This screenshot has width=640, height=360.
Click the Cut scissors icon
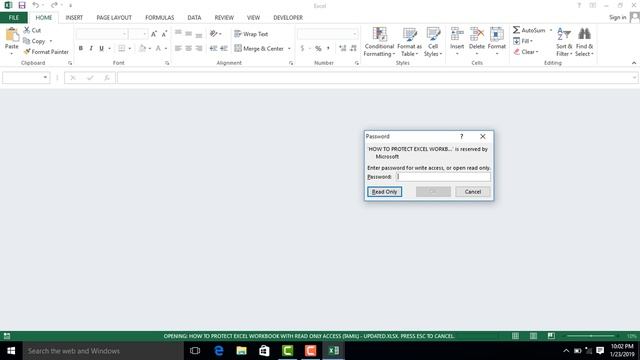[27, 30]
